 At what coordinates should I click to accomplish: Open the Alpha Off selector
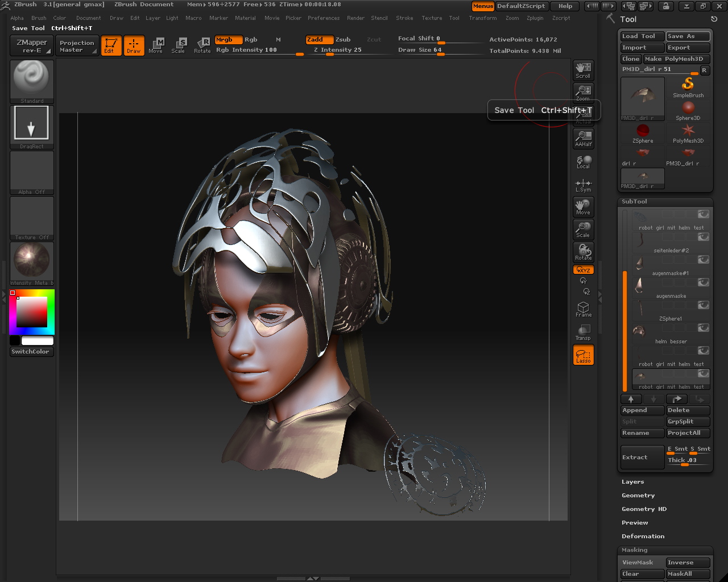click(32, 172)
